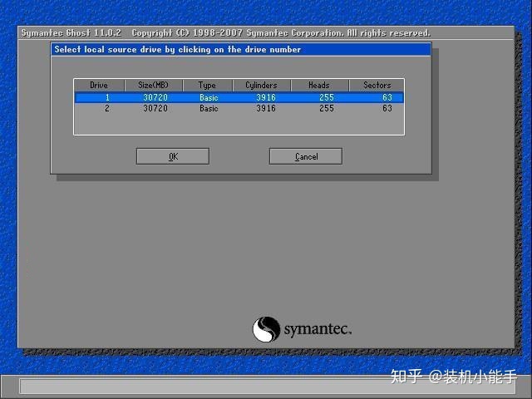Click the Cancel button
Image resolution: width=532 pixels, height=399 pixels.
pos(306,156)
